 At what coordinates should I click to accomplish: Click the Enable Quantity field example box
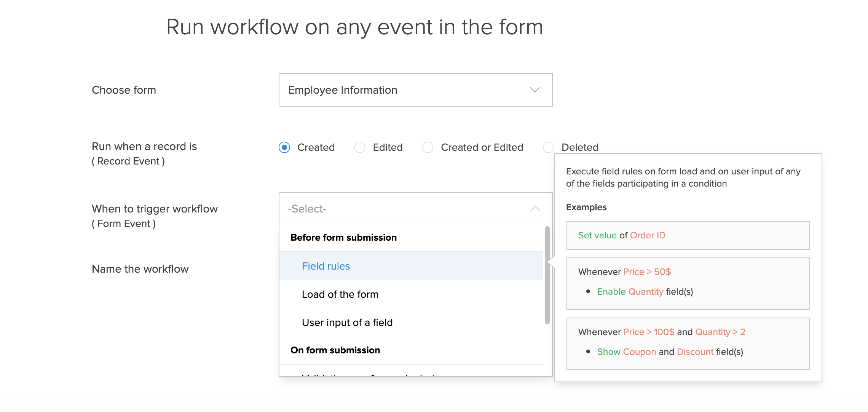pyautogui.click(x=688, y=284)
